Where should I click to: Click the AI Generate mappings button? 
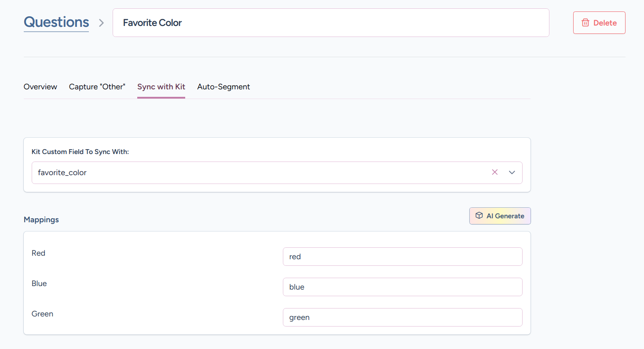[500, 216]
